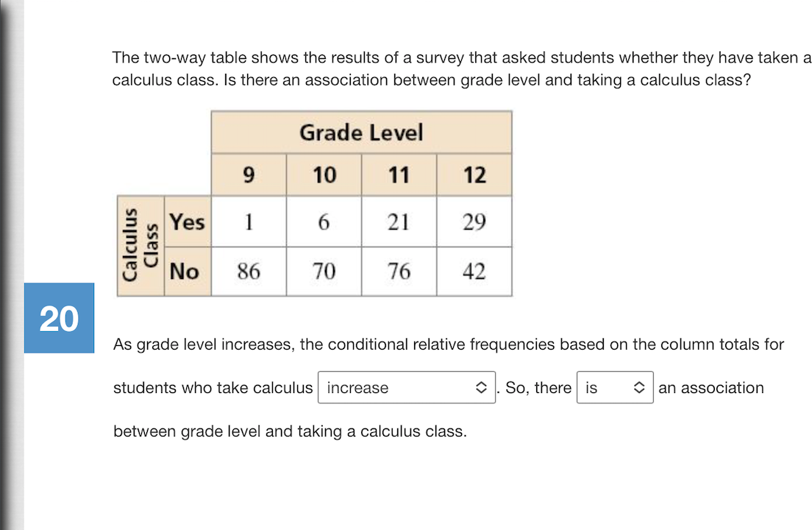Click the cell containing value 29
The width and height of the screenshot is (812, 530).
[x=474, y=222]
